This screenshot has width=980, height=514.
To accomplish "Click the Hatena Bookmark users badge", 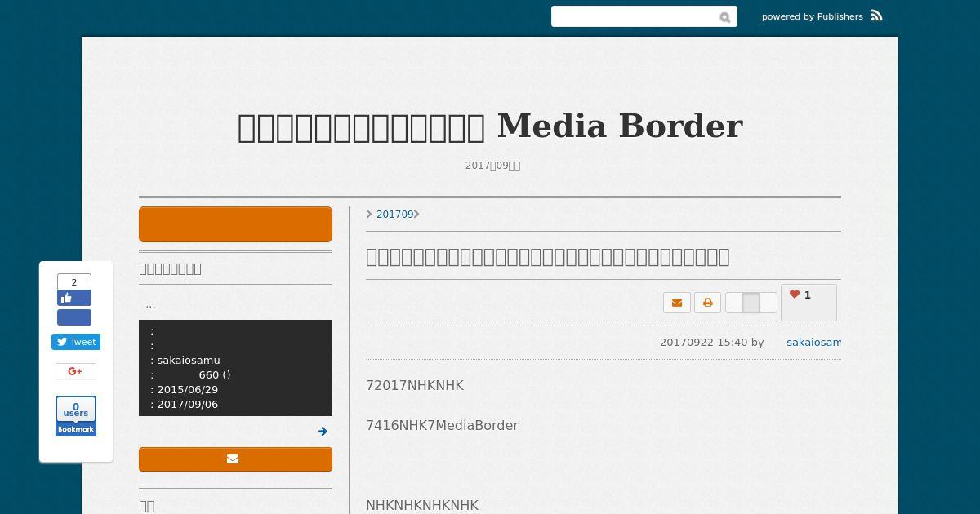I will point(76,416).
